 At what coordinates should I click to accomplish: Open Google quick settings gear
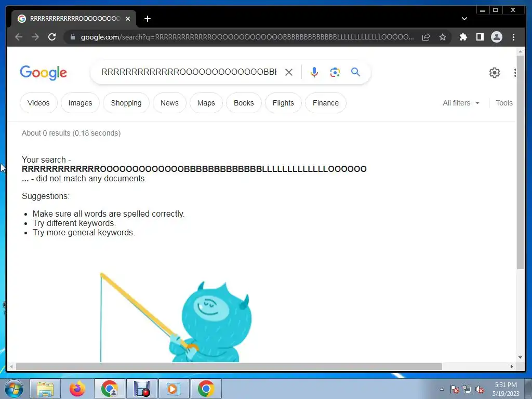point(495,73)
